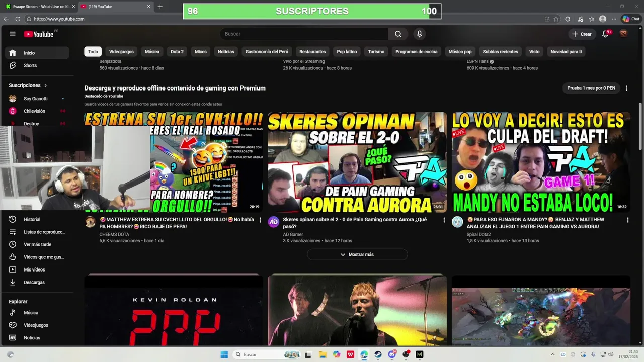Add page to favorites with star
Screen dimensions: 644x362
pyautogui.click(x=556, y=19)
